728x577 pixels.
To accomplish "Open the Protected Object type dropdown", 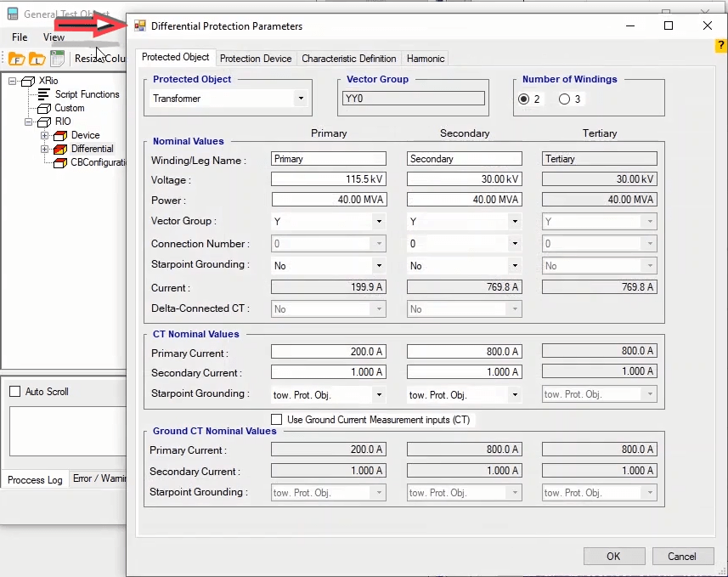I will (x=300, y=99).
